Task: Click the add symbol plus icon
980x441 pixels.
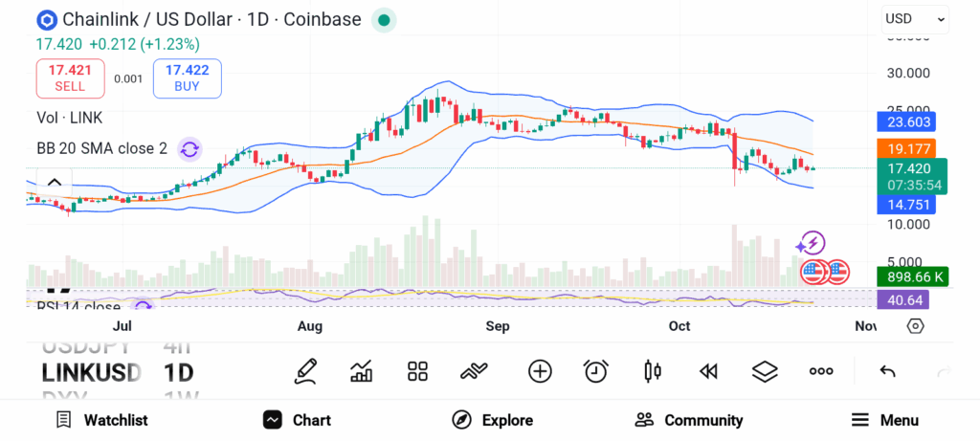Action: click(x=540, y=371)
